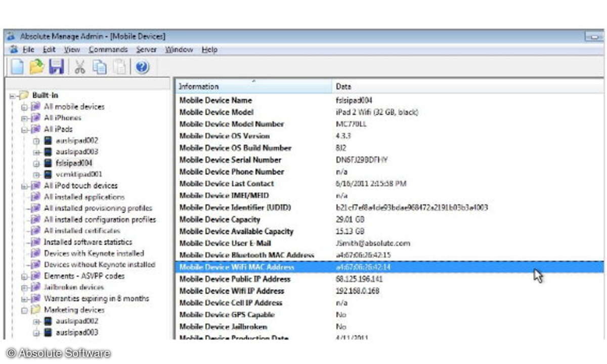
Task: Click the Marketing devices folder icon
Action: tap(36, 309)
